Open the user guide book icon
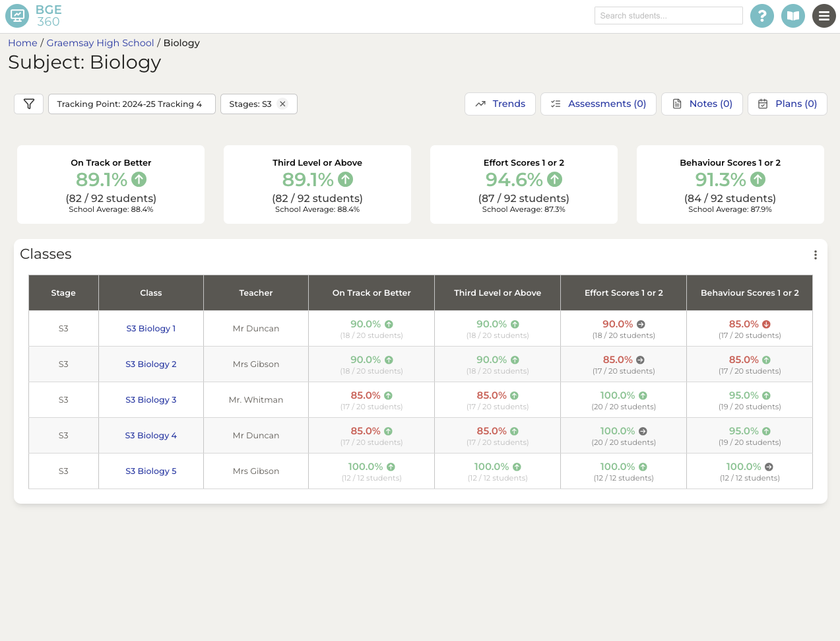 point(793,15)
